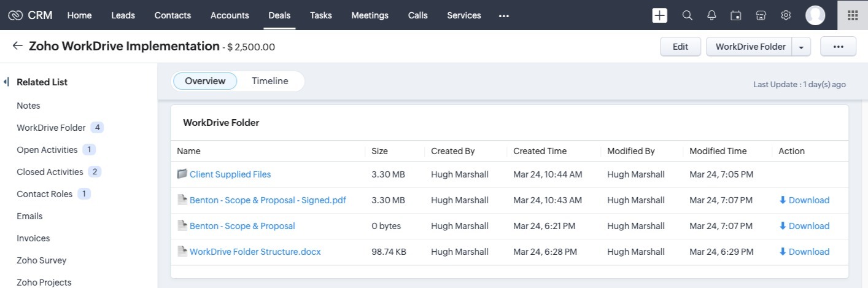Click the Zoho CRM logo icon

pyautogui.click(x=15, y=15)
